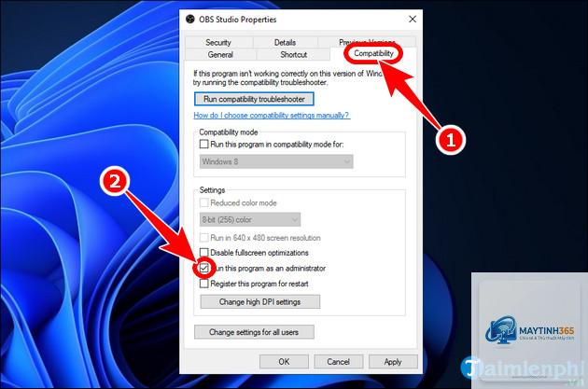Enable Run this program in compatibility mode

click(204, 144)
